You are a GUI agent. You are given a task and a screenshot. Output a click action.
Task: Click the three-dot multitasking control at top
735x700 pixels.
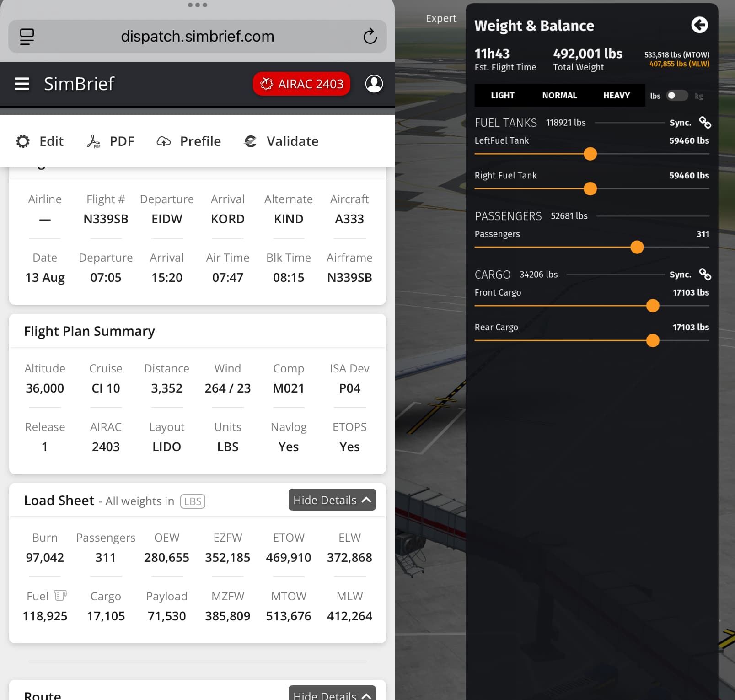[198, 5]
